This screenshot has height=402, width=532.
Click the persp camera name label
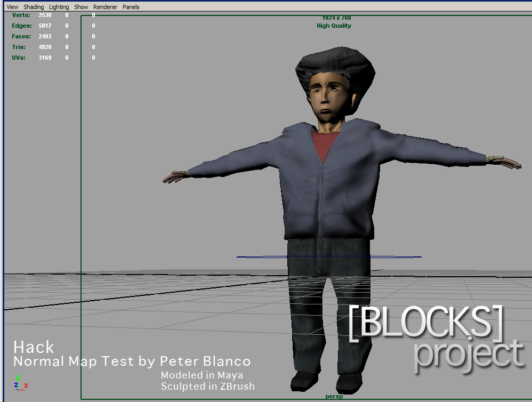[334, 396]
